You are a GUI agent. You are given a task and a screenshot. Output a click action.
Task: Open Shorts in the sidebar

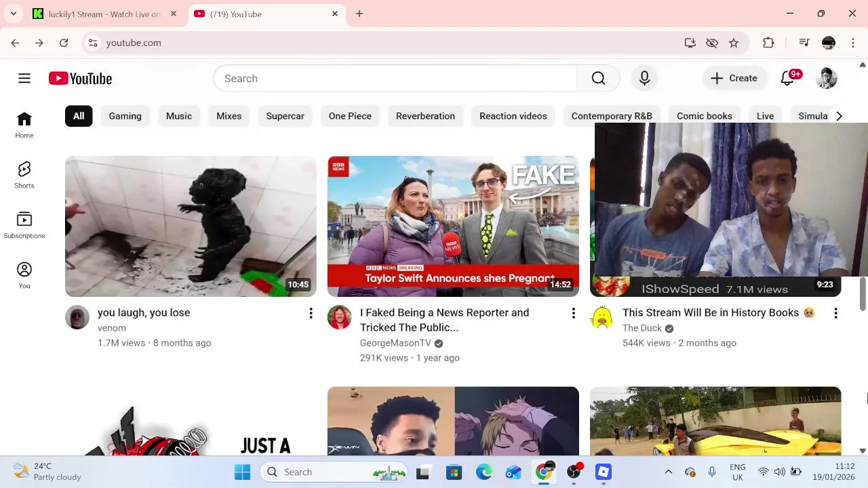[24, 176]
